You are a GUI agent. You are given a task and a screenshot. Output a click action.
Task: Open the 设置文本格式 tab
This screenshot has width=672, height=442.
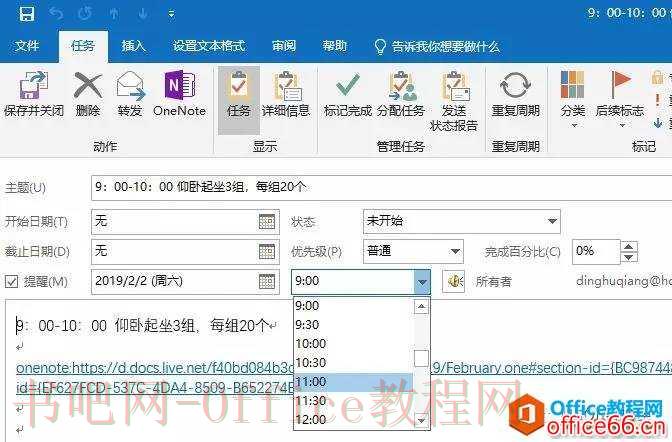pos(209,46)
